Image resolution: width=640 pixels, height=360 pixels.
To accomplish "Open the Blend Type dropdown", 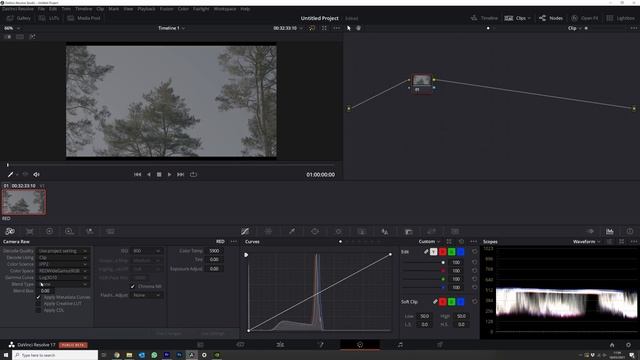I will (x=62, y=284).
